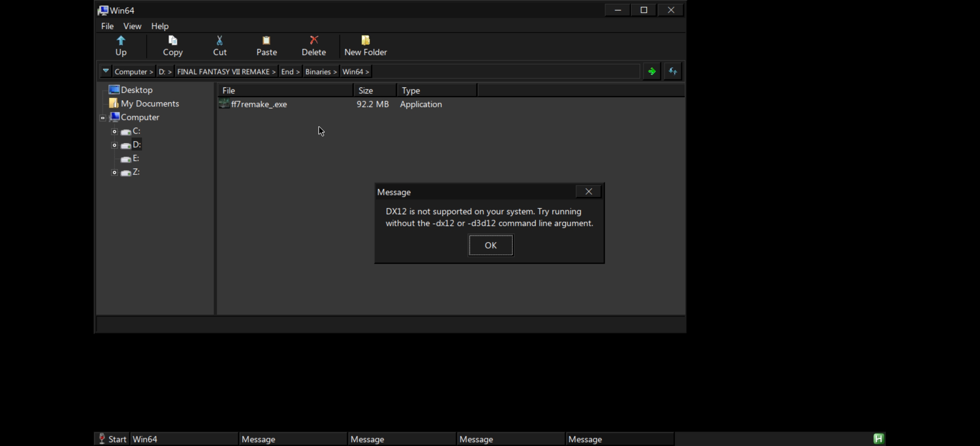Expand the D: drive node
The width and height of the screenshot is (980, 446).
[x=114, y=145]
